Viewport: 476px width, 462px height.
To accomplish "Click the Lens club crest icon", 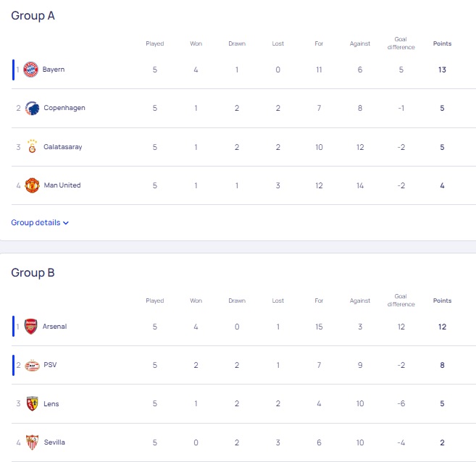I will pyautogui.click(x=31, y=403).
